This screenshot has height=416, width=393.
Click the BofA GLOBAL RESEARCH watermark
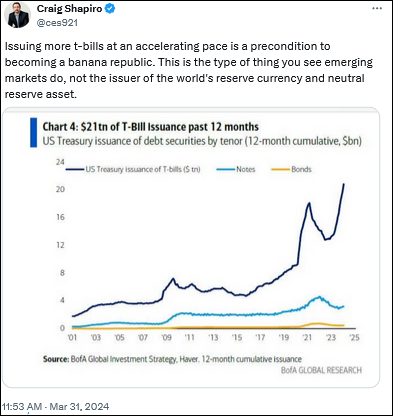[x=321, y=370]
